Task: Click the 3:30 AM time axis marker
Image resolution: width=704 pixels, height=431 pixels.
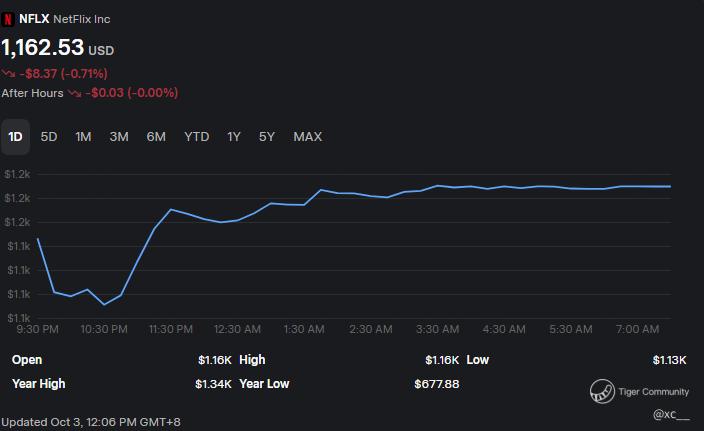Action: [437, 330]
